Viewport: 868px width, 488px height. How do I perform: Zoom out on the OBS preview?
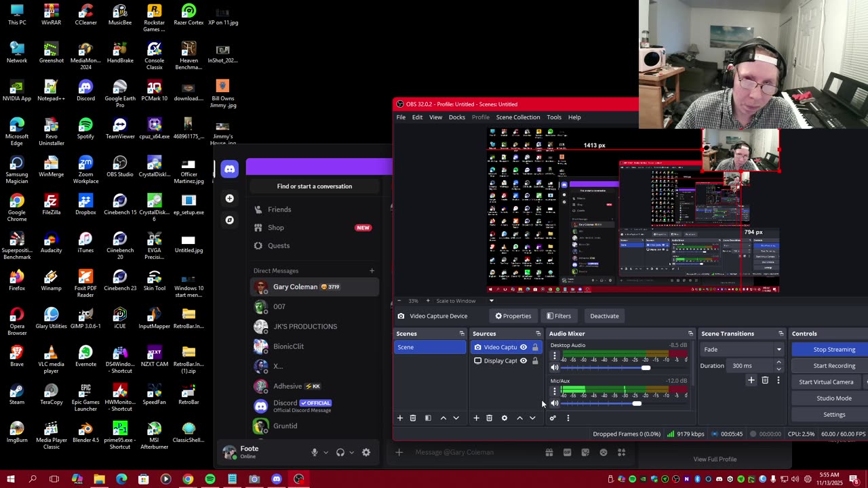click(x=399, y=301)
